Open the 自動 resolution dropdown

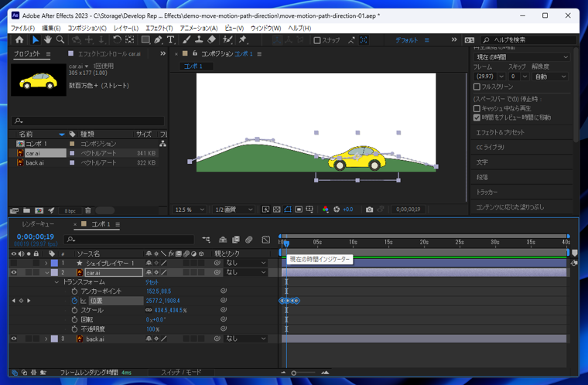pos(550,77)
